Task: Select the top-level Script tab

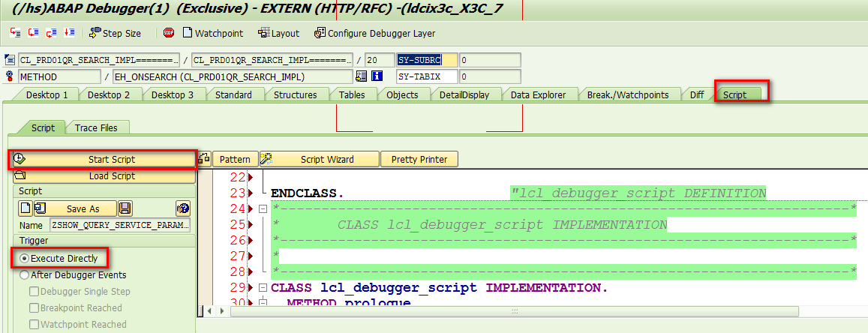Action: click(735, 94)
